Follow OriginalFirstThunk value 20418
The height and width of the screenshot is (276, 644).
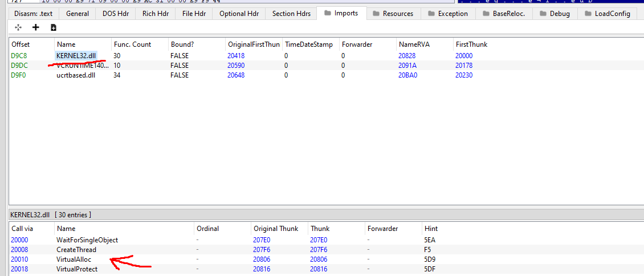[236, 55]
